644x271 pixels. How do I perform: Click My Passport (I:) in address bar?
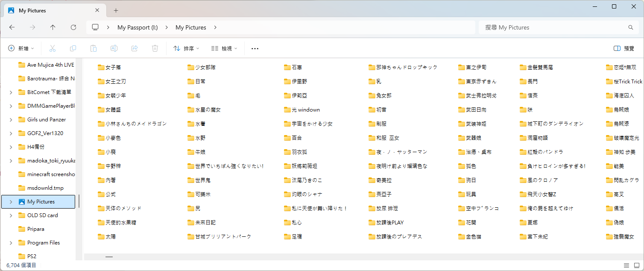[138, 27]
